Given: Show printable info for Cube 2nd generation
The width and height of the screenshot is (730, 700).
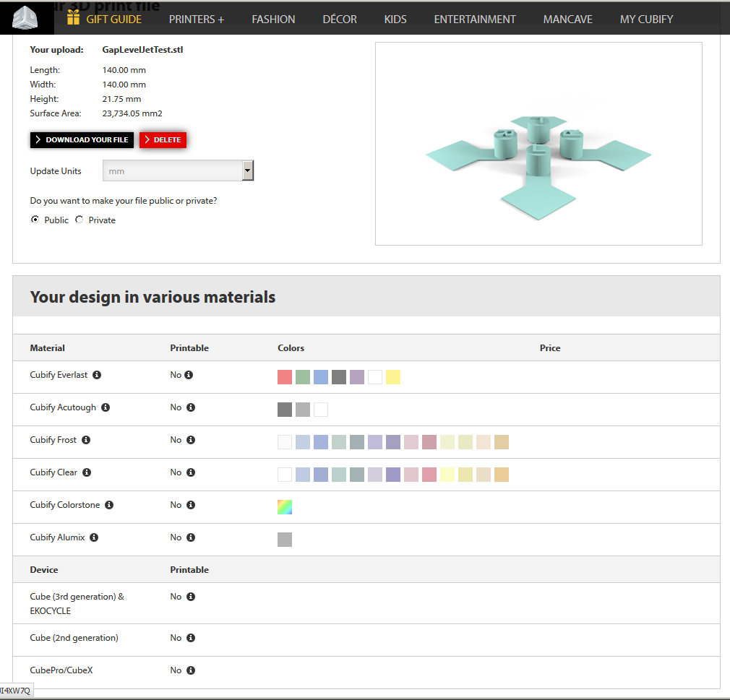Looking at the screenshot, I should [191, 638].
